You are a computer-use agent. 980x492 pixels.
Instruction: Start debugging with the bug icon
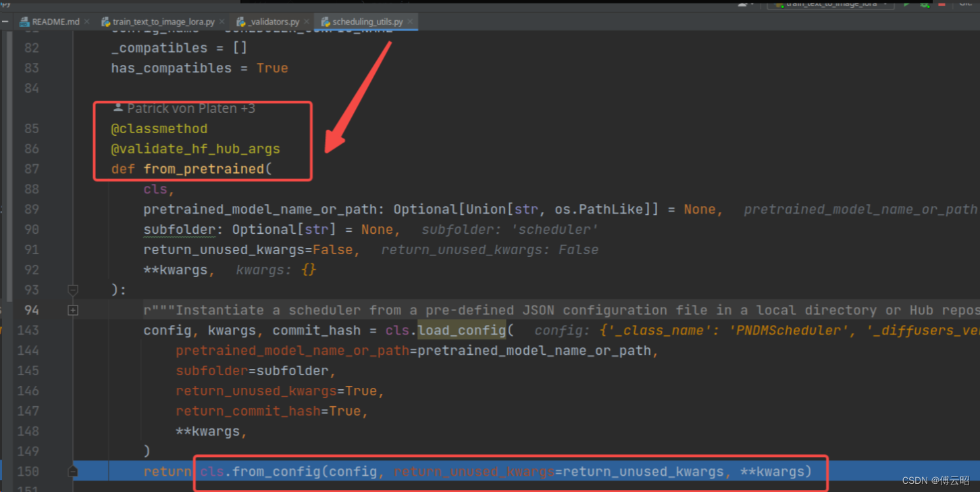pos(924,5)
